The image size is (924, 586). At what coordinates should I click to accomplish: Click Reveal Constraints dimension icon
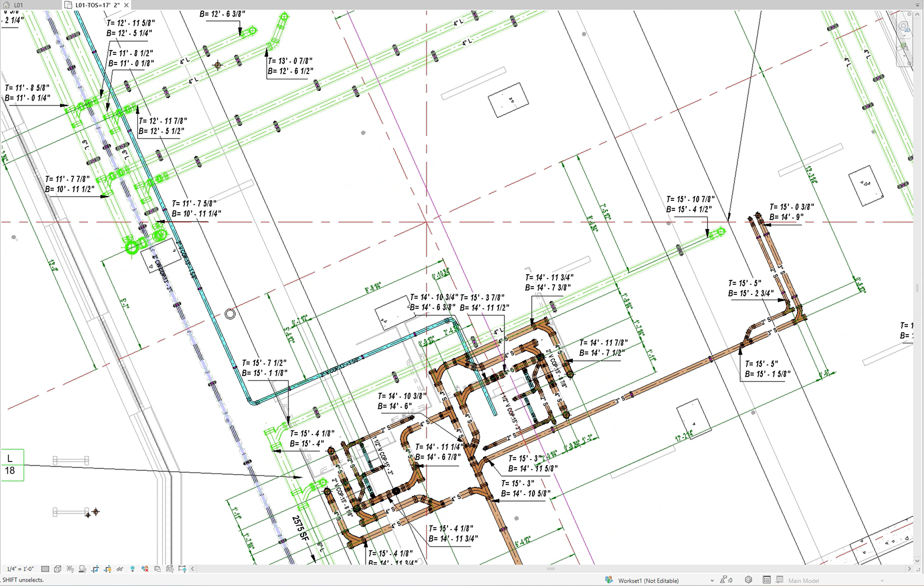click(x=182, y=569)
